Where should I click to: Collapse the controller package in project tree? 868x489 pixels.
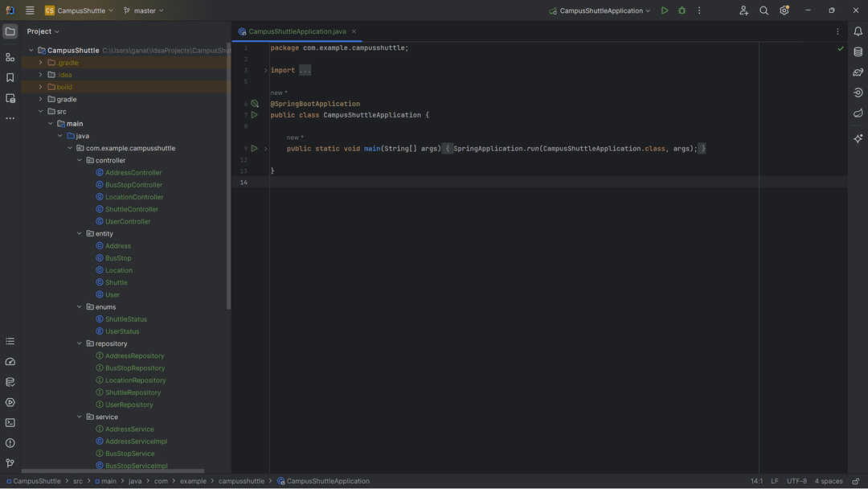point(80,160)
